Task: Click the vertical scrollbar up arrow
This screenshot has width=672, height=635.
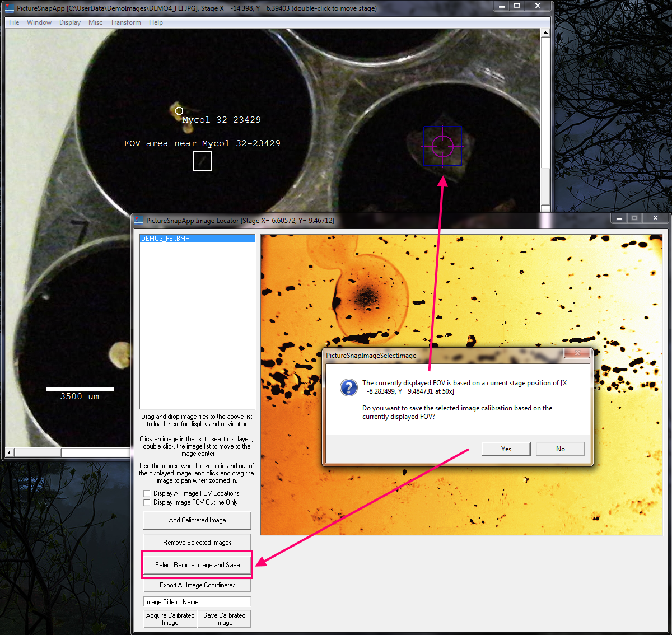Action: (x=545, y=34)
